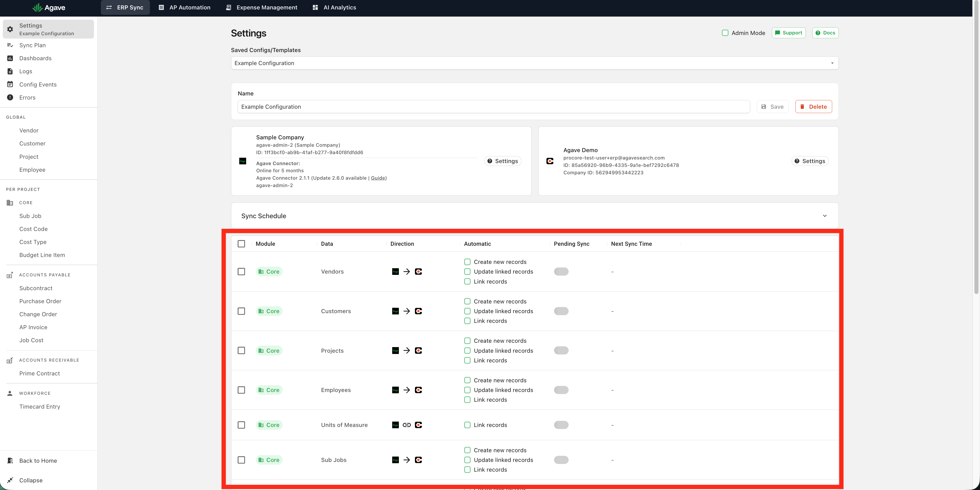
Task: Click the Sage logo in Sample Company card
Action: [x=243, y=161]
